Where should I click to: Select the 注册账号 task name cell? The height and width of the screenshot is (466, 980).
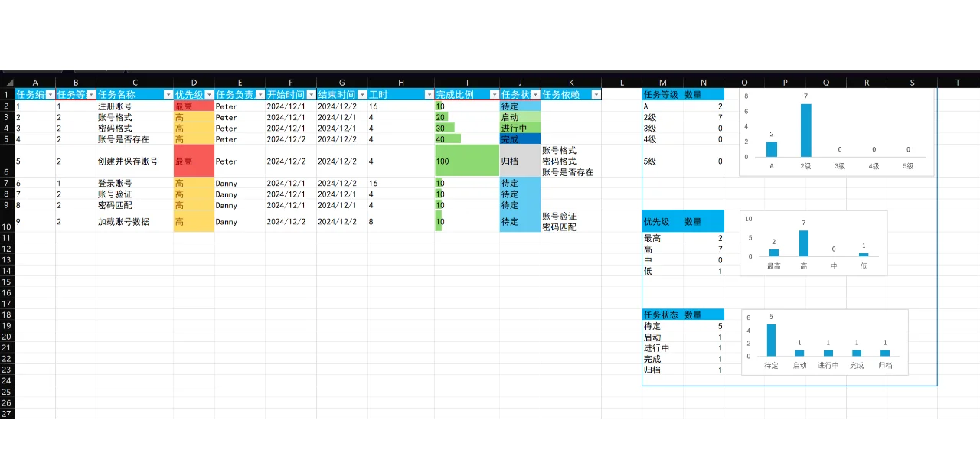point(135,106)
